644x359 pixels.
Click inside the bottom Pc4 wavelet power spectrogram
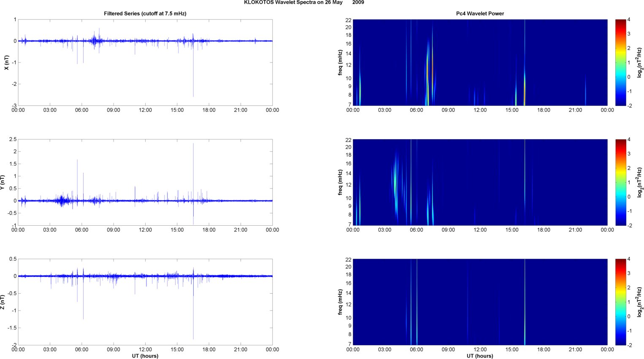pos(480,302)
